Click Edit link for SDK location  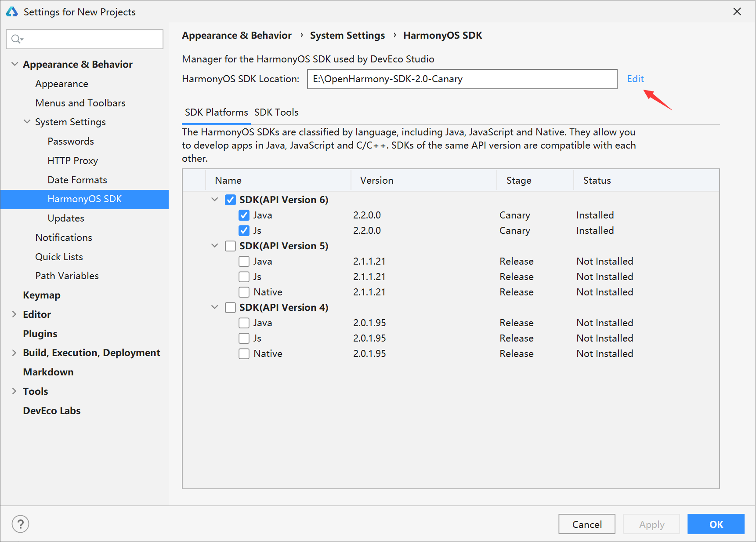tap(635, 79)
